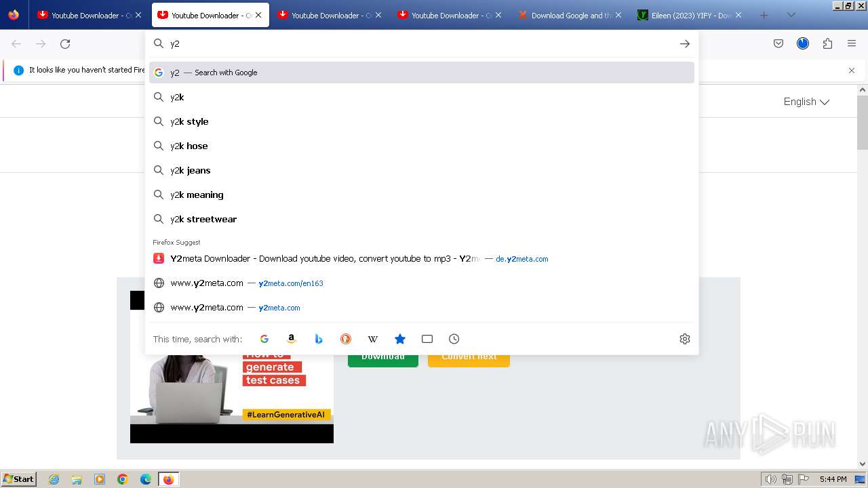Switch to Download Google tab
868x488 pixels.
[x=569, y=15]
